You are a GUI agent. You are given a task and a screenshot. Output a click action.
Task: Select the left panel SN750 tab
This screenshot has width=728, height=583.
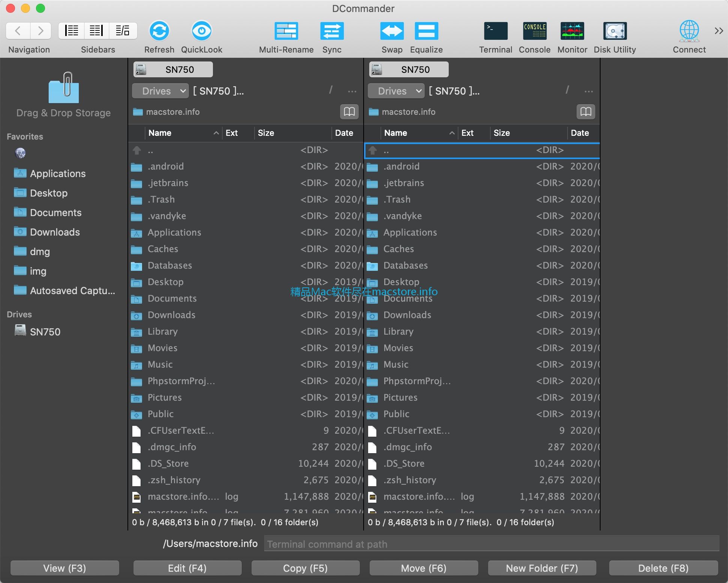[x=173, y=69]
